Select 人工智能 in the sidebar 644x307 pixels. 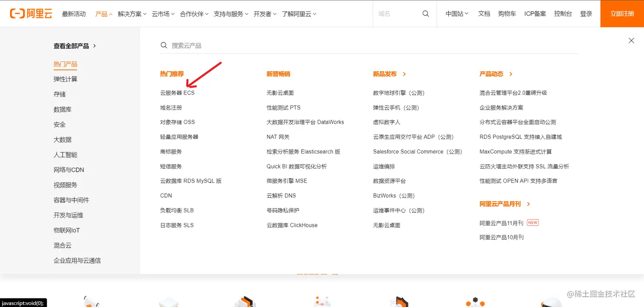pyautogui.click(x=65, y=155)
